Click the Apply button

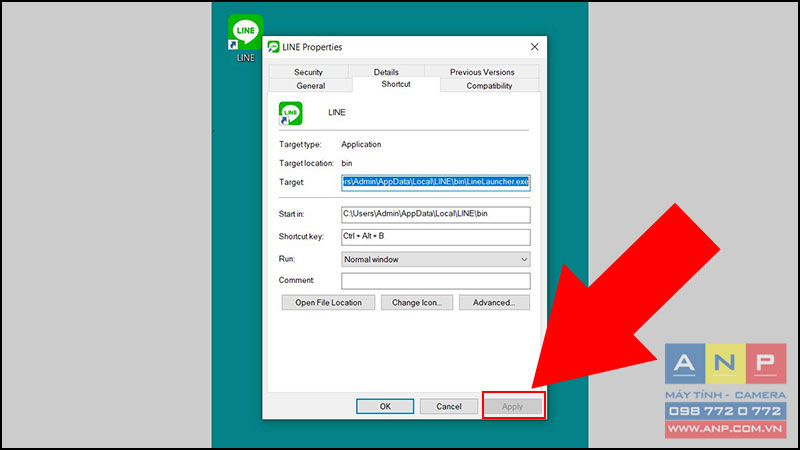pyautogui.click(x=512, y=407)
